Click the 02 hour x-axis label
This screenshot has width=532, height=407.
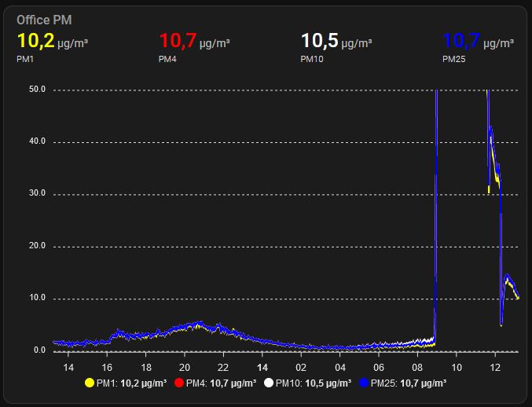click(301, 367)
